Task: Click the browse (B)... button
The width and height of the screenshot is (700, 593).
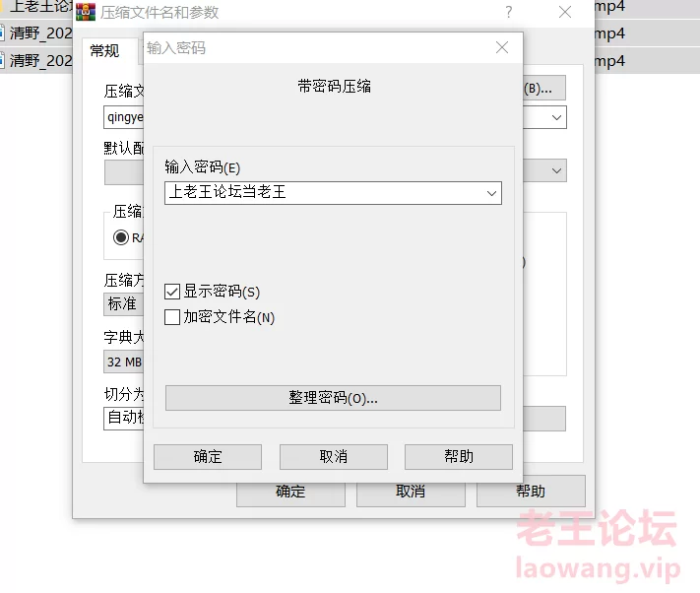Action: coord(544,88)
